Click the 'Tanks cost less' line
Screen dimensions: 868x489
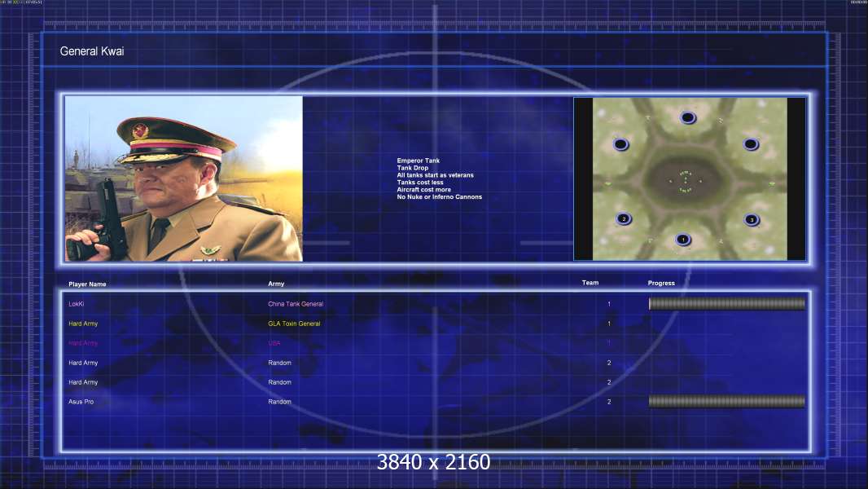pos(420,183)
